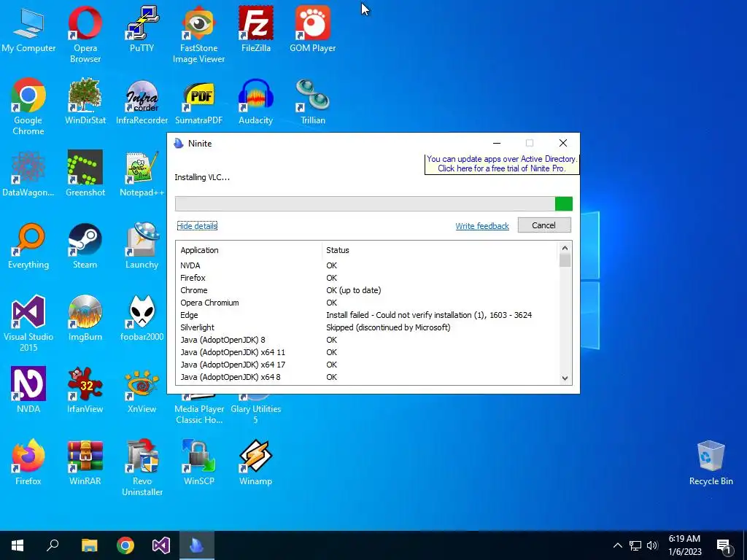Click the Audacity desktop icon

tap(256, 101)
